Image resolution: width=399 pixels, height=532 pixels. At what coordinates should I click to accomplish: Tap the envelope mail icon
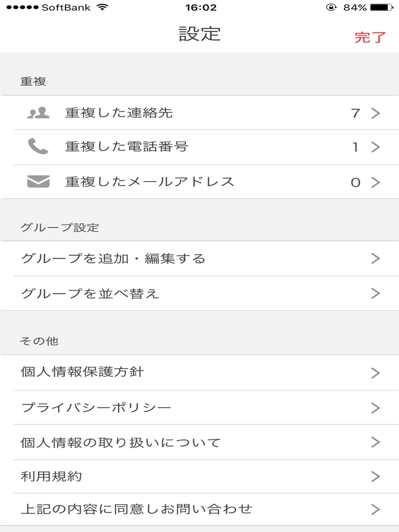pos(38,181)
